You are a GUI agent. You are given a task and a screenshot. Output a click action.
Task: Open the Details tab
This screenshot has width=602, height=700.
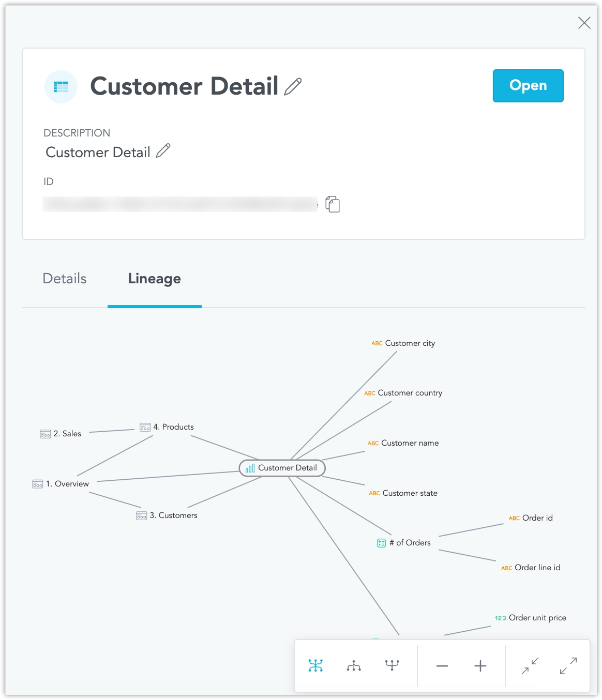[65, 279]
